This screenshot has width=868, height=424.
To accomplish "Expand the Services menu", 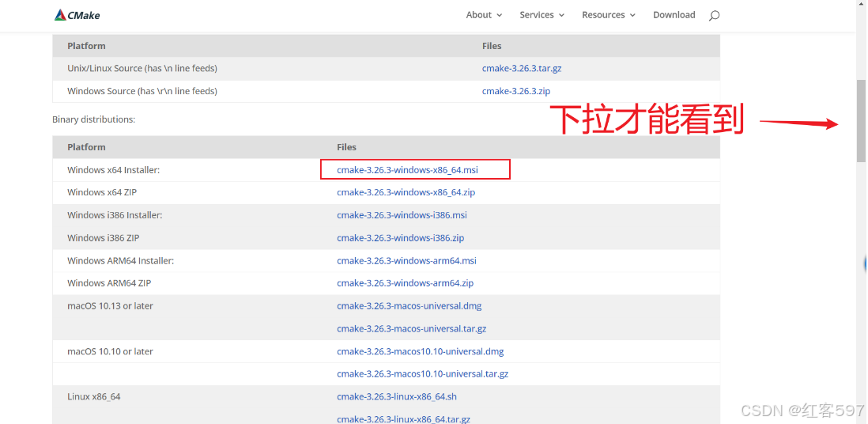I will 542,15.
